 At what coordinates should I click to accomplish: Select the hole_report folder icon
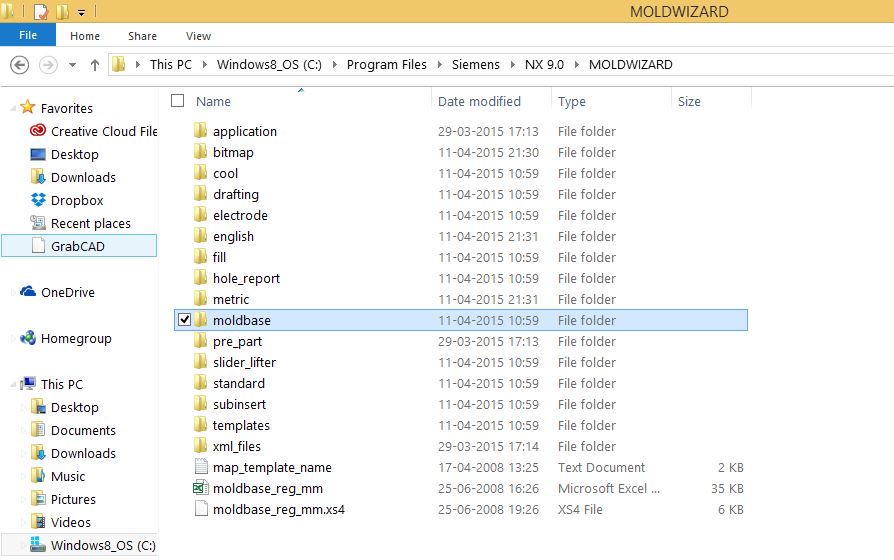pos(201,278)
